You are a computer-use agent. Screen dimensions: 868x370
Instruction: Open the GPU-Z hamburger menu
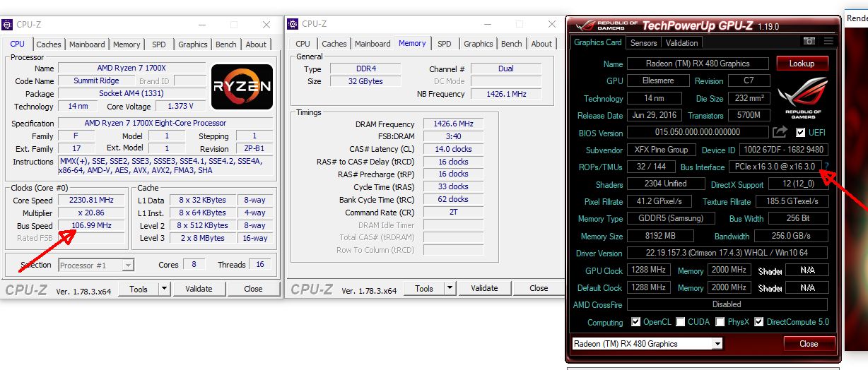click(828, 42)
